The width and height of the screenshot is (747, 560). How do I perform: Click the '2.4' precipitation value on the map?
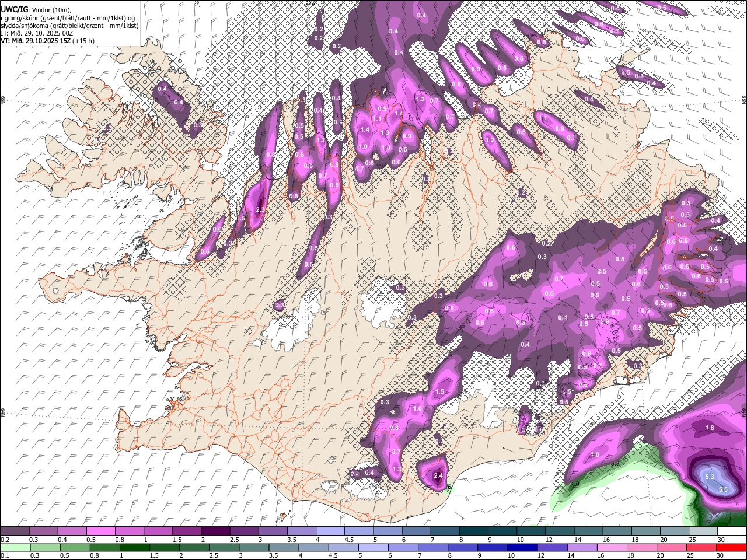click(x=439, y=476)
